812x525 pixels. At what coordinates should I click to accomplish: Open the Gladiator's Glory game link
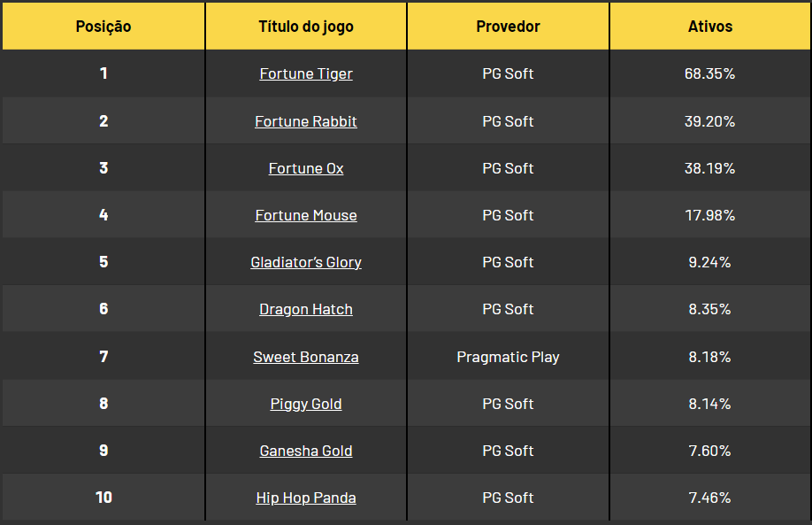point(306,262)
